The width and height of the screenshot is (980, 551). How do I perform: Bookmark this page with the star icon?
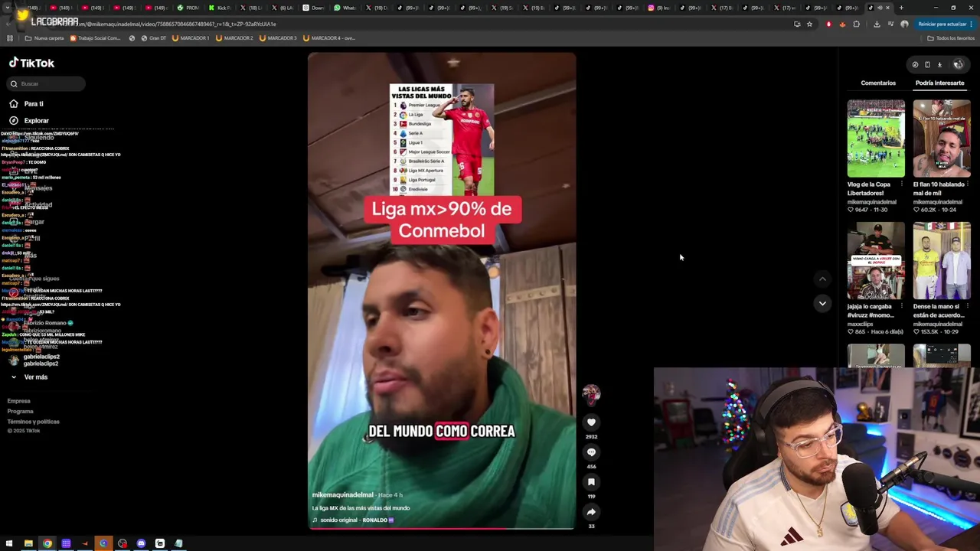(x=809, y=24)
